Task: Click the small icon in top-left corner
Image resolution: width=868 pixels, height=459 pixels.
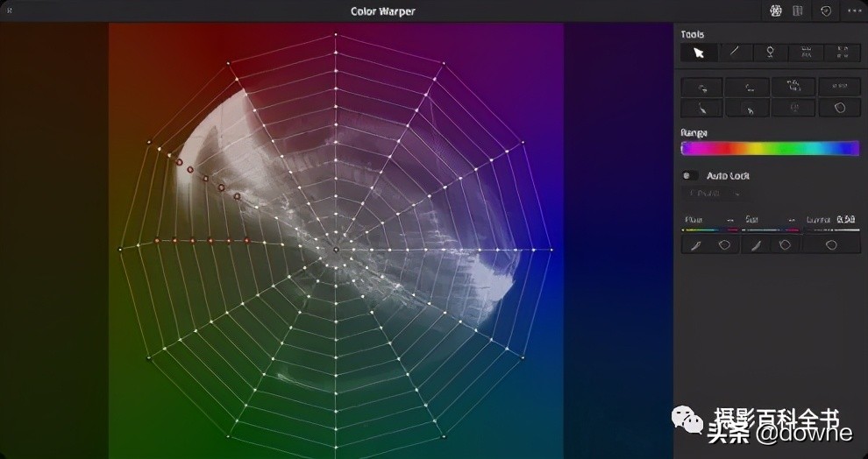Action: (9, 11)
